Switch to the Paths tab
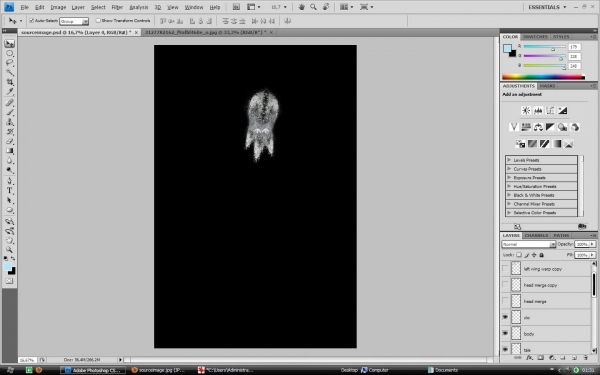The image size is (600, 375). (561, 235)
